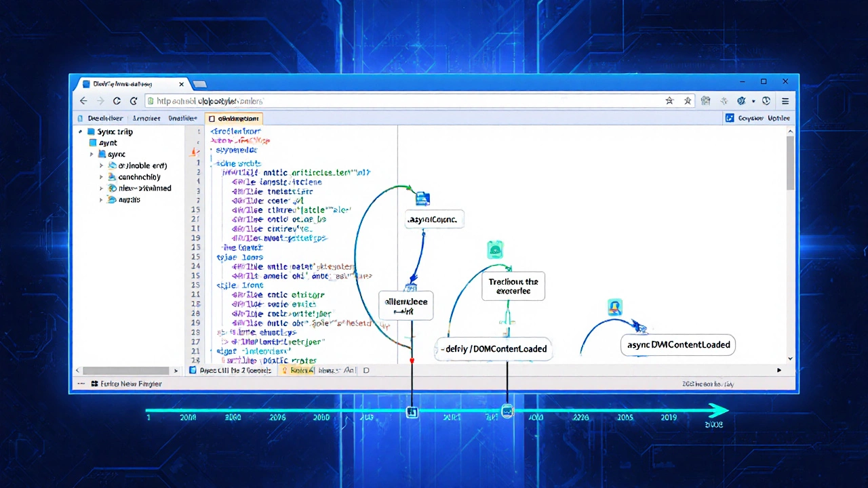Image resolution: width=868 pixels, height=488 pixels.
Task: Open the new tab button
Action: pyautogui.click(x=200, y=84)
